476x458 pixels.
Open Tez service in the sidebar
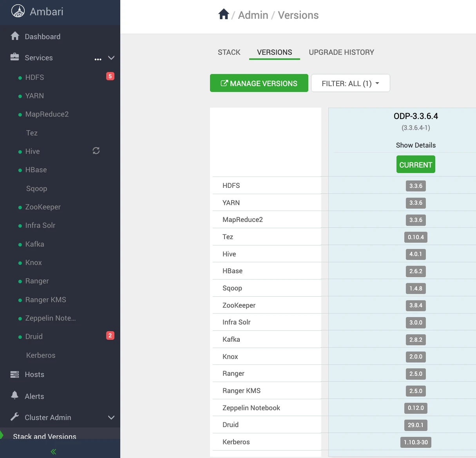click(x=32, y=133)
